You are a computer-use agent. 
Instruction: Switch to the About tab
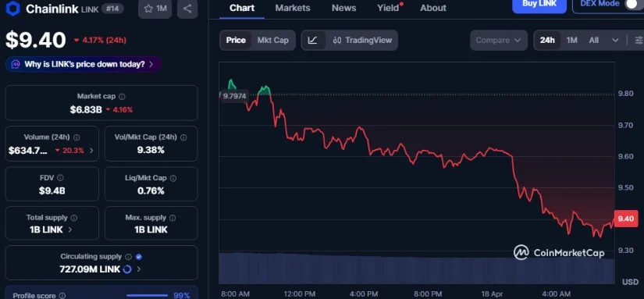click(x=433, y=8)
